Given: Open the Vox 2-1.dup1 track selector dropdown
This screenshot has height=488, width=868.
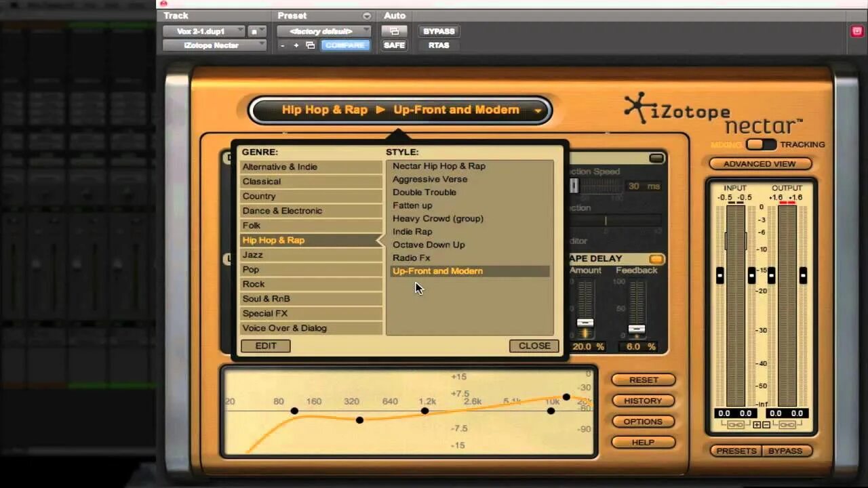Looking at the screenshot, I should point(203,31).
